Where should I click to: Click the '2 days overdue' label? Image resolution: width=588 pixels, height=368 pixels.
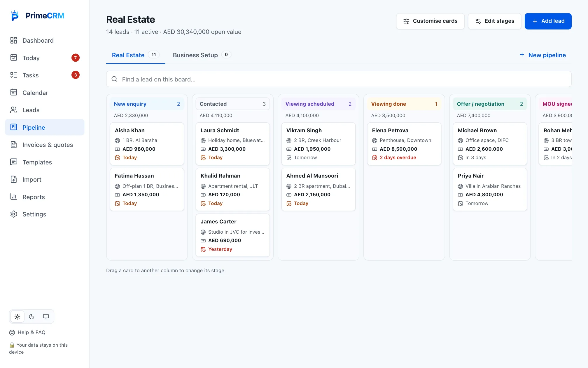click(398, 158)
